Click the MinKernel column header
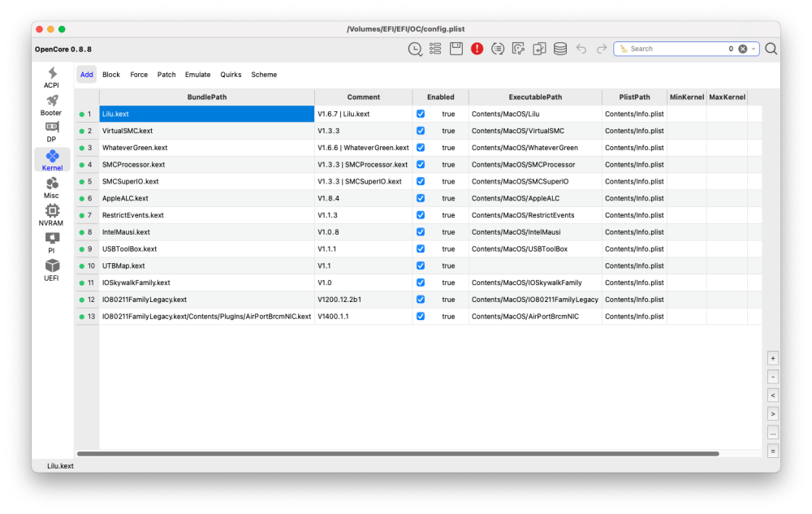This screenshot has height=514, width=812. point(686,97)
